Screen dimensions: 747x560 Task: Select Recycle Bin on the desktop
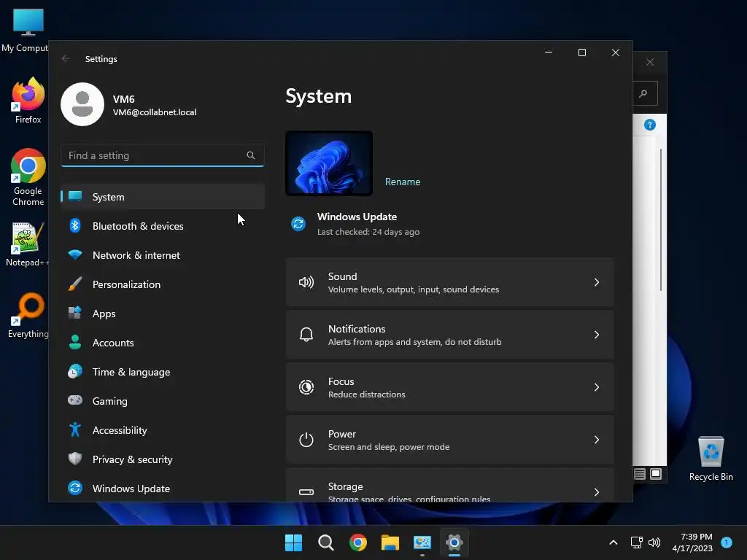(711, 458)
